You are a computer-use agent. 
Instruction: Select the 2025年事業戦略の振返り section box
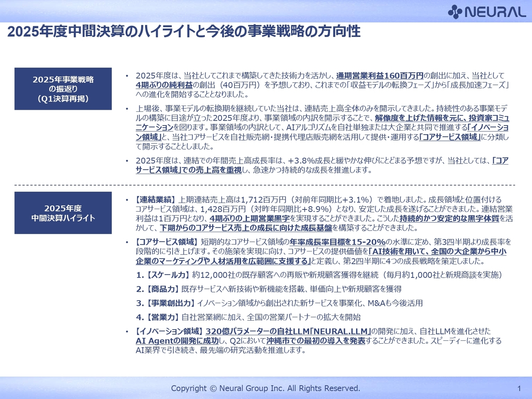coord(63,88)
